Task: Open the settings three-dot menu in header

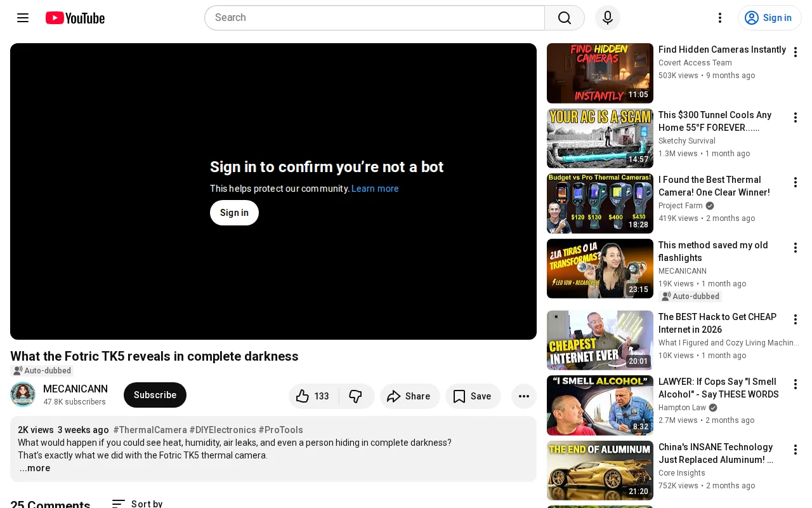Action: [x=720, y=18]
